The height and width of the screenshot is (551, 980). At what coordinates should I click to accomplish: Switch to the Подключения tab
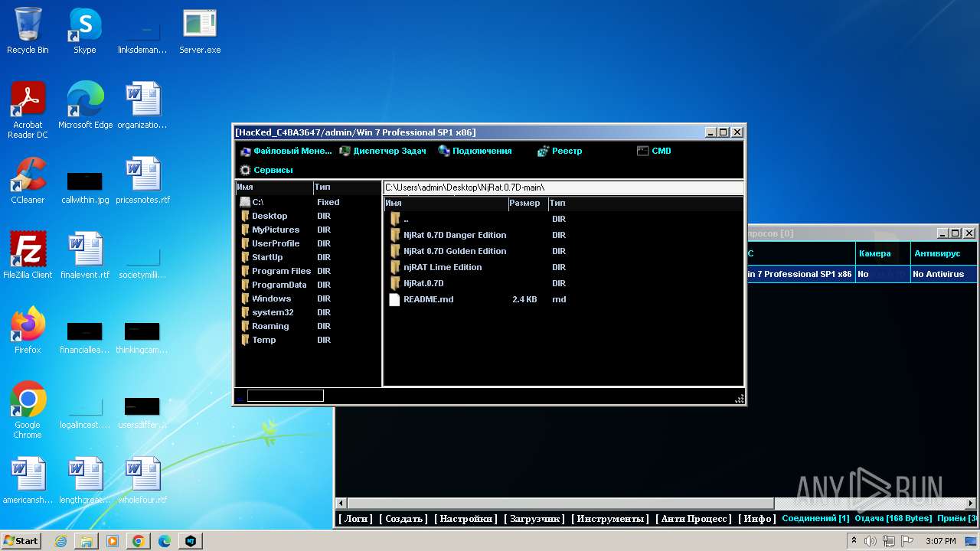pyautogui.click(x=475, y=151)
